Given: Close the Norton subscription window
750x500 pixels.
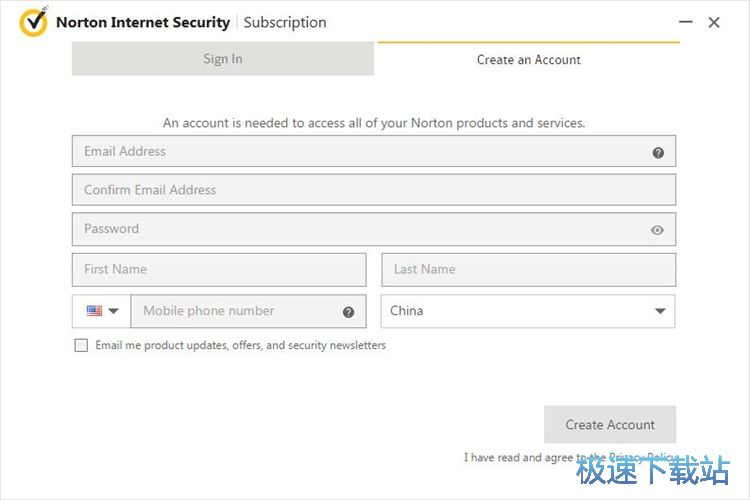Looking at the screenshot, I should coord(714,22).
